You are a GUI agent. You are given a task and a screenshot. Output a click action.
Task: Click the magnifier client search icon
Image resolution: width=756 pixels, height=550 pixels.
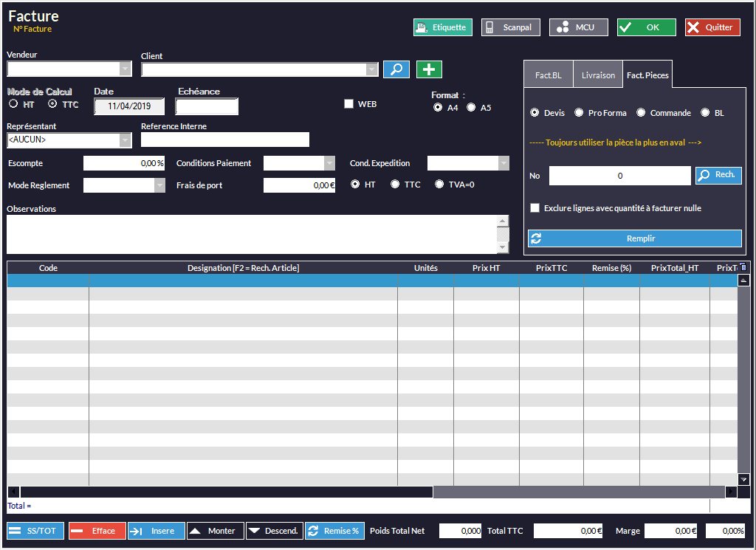(396, 69)
